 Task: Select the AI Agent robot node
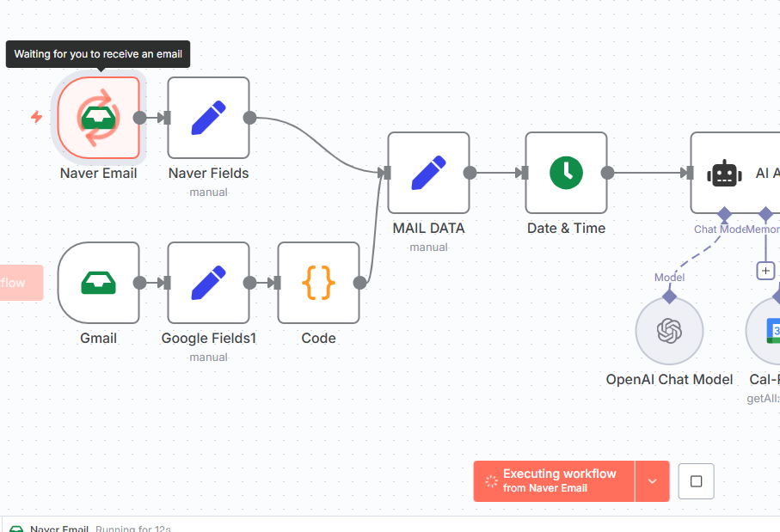[735, 173]
